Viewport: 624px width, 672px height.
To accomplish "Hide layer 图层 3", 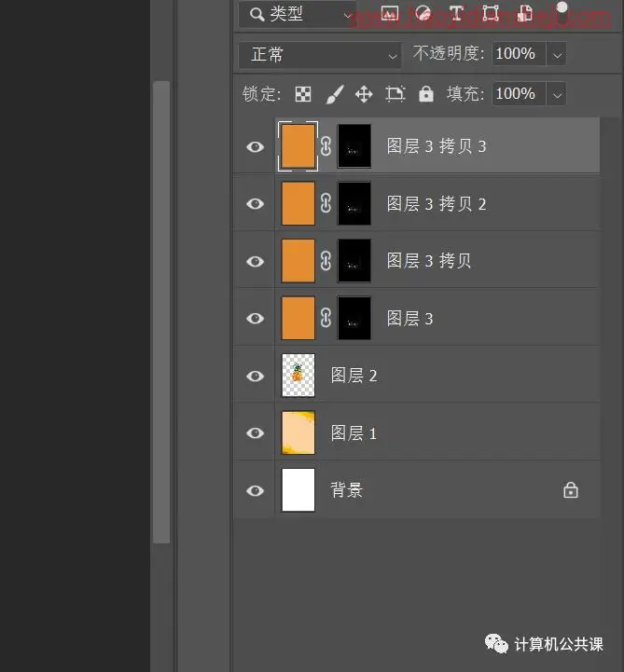I will click(x=256, y=319).
